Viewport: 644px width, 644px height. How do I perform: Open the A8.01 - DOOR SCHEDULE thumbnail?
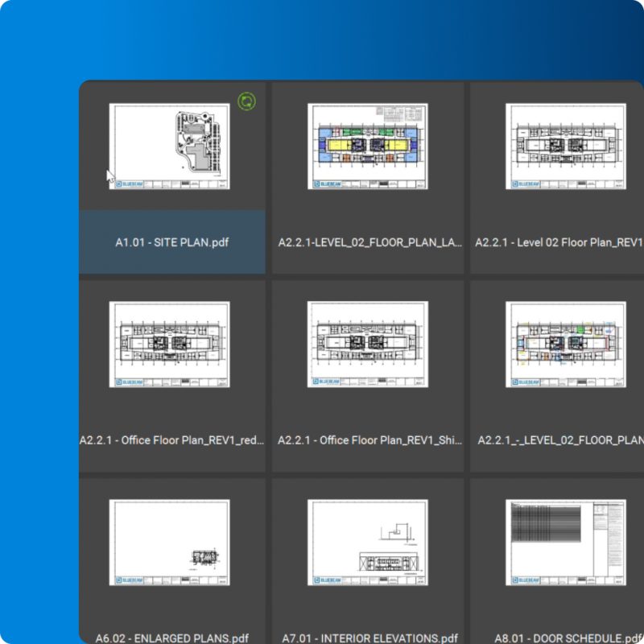pos(566,542)
